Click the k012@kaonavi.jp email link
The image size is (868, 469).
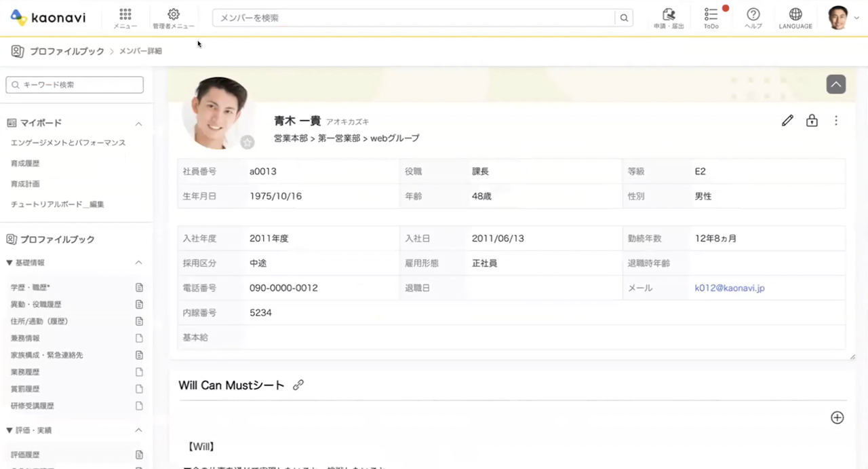(730, 288)
